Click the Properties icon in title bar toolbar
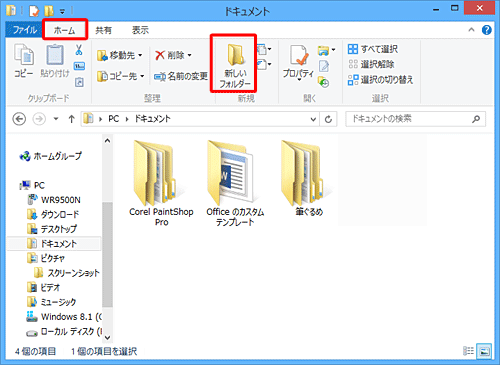The height and width of the screenshot is (365, 500). 34,11
